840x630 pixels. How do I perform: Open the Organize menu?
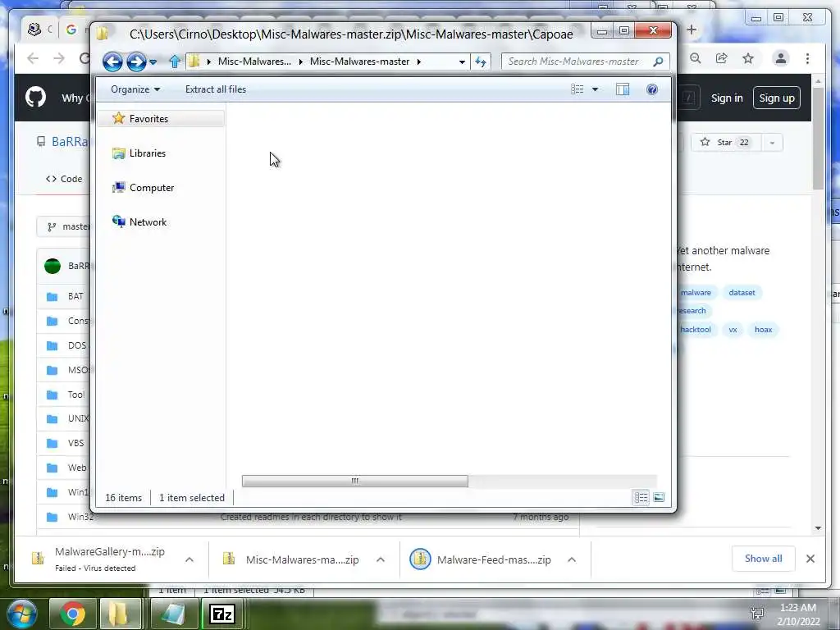click(x=135, y=89)
